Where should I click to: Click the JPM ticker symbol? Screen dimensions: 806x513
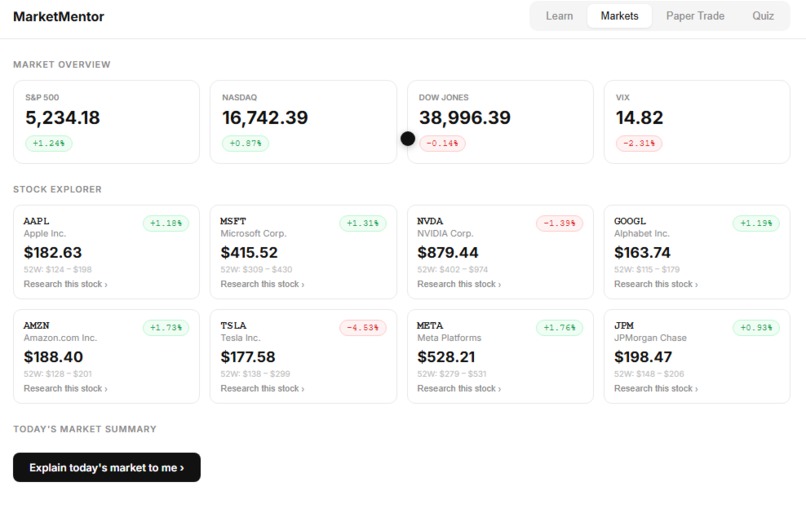[624, 325]
